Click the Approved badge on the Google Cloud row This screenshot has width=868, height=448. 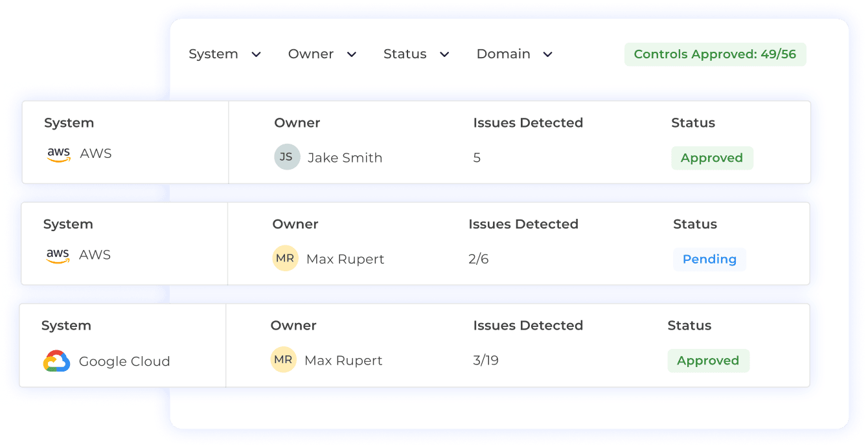(x=708, y=361)
